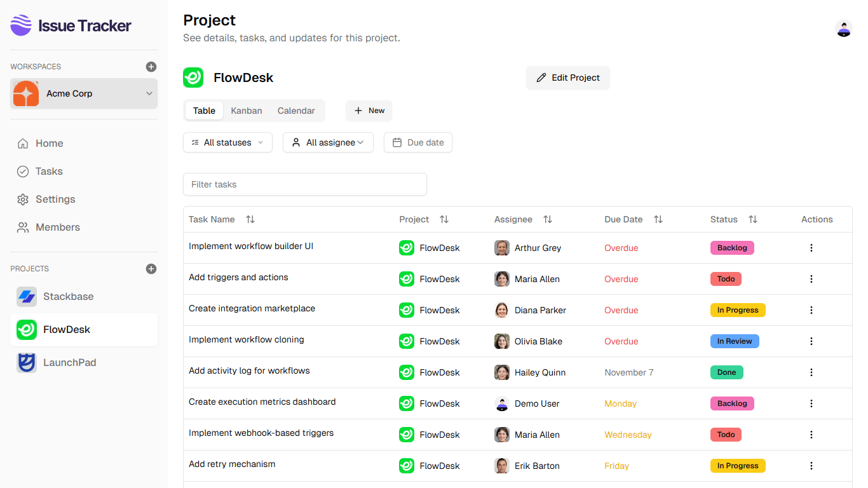Select the LaunchPad project icon

click(x=26, y=362)
